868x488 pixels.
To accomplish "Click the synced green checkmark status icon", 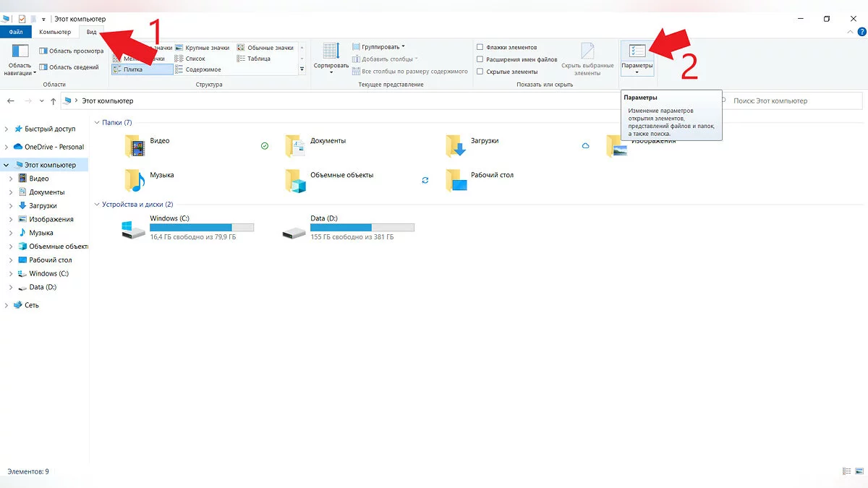I will click(x=264, y=146).
